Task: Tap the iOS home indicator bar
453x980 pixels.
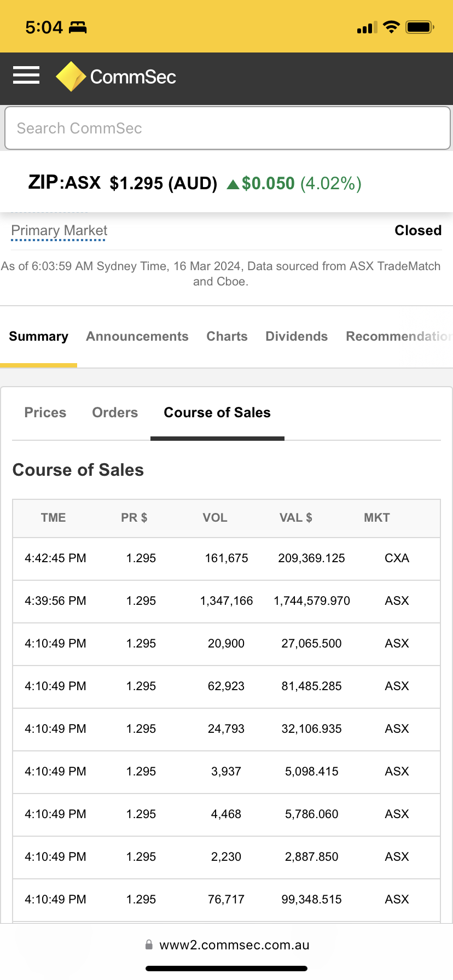Action: 226,969
